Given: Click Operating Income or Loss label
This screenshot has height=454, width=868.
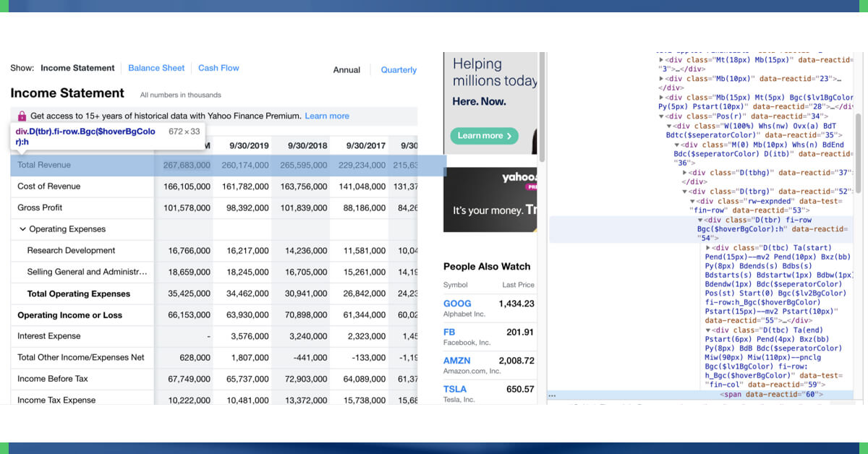Looking at the screenshot, I should tap(69, 315).
